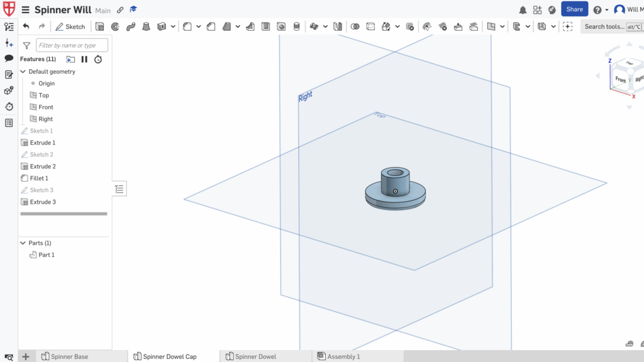This screenshot has width=644, height=362.
Task: Select the Revolve tool in toolbar
Action: [x=115, y=26]
